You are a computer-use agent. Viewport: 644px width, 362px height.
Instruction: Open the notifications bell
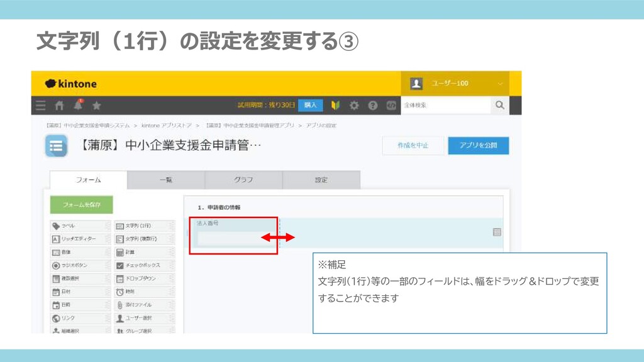78,105
